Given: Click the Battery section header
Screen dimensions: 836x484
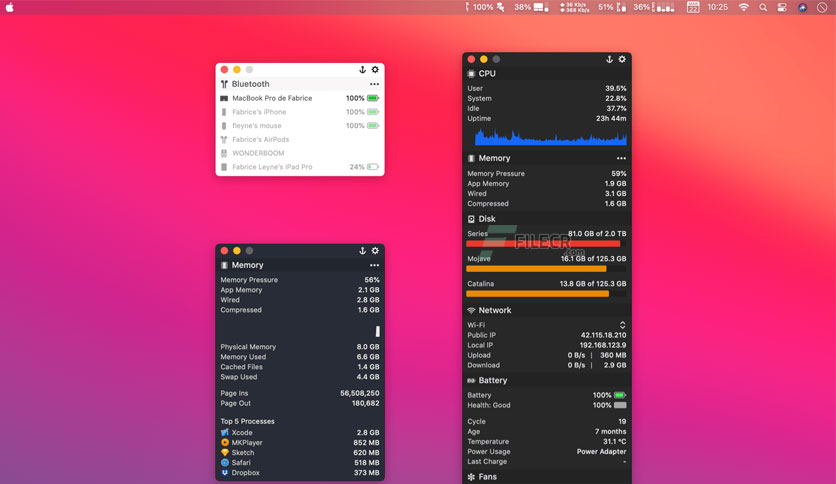Looking at the screenshot, I should pyautogui.click(x=547, y=381).
